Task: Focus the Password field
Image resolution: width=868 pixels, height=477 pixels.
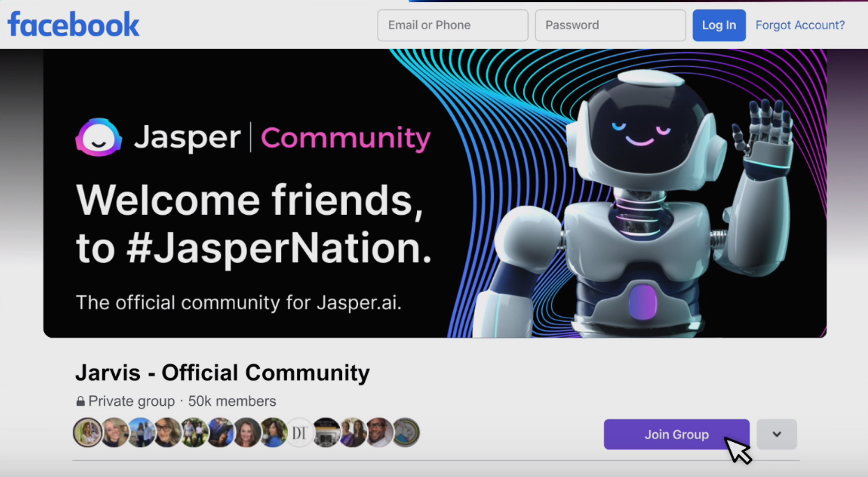Action: click(610, 25)
